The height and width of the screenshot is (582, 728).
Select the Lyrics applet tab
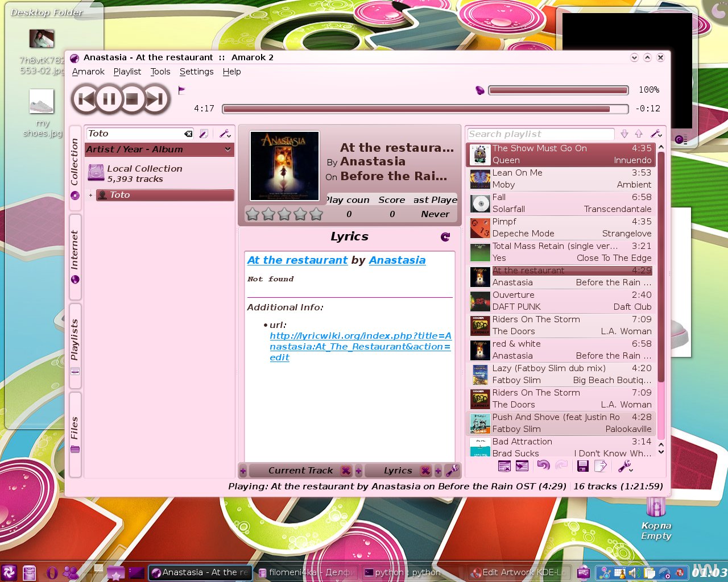398,471
